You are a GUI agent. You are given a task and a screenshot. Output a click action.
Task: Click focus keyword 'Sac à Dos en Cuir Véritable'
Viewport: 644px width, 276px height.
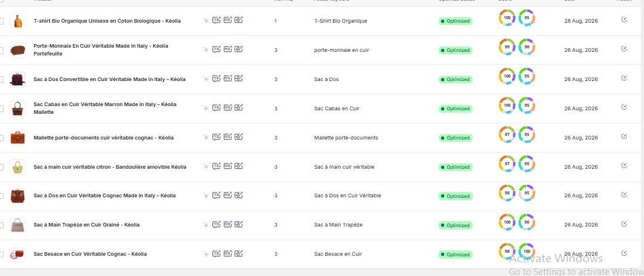[x=347, y=196]
